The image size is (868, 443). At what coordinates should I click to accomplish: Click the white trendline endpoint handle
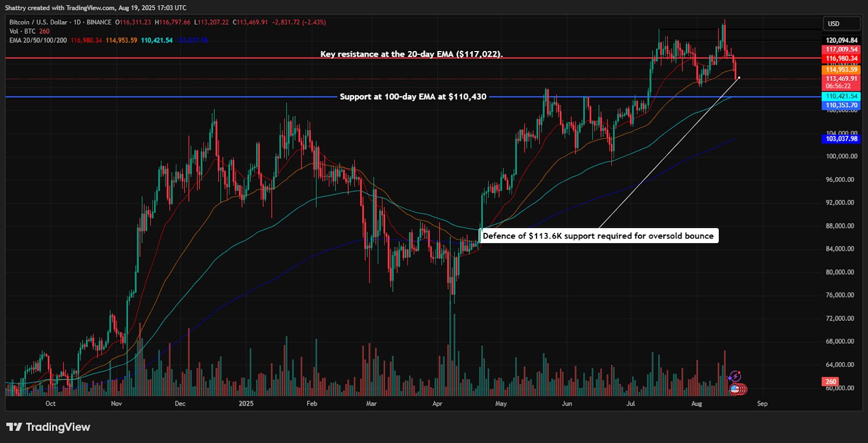(x=739, y=78)
